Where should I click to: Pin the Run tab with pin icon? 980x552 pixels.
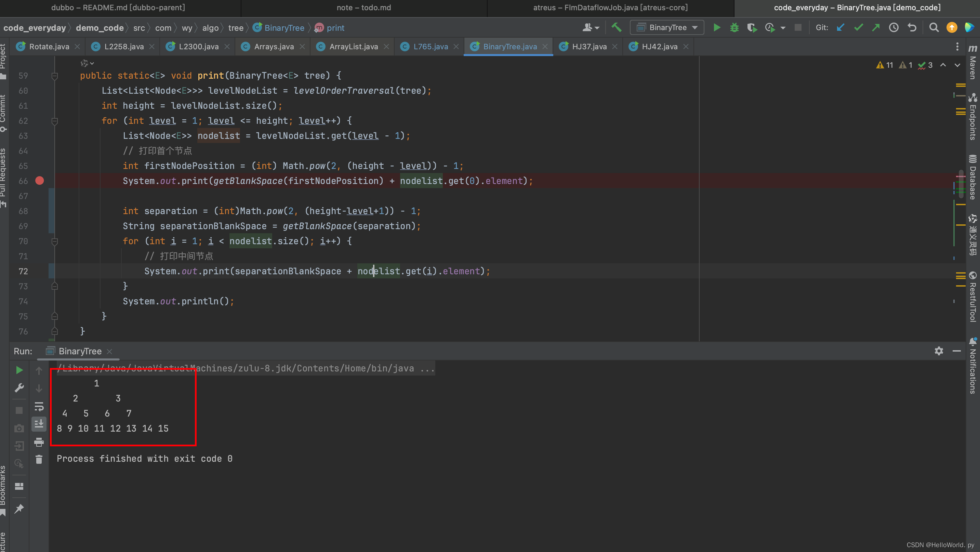tap(19, 509)
